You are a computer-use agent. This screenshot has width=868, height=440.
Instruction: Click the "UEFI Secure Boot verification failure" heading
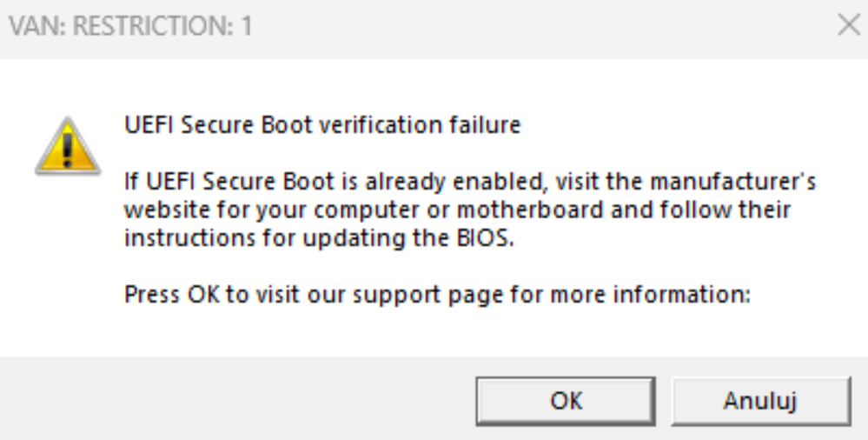[x=322, y=126]
